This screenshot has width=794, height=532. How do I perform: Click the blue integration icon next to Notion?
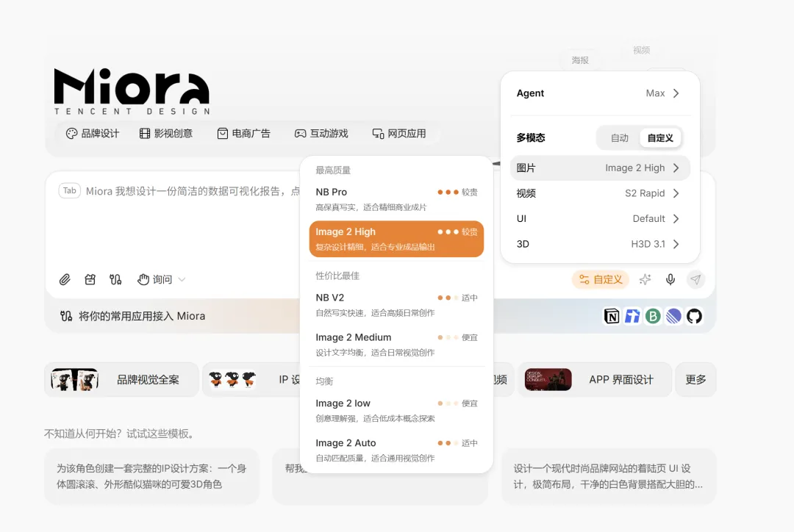[632, 317]
